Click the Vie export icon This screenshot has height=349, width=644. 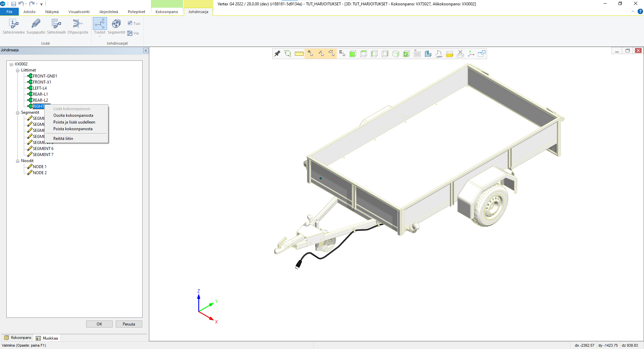tap(133, 33)
